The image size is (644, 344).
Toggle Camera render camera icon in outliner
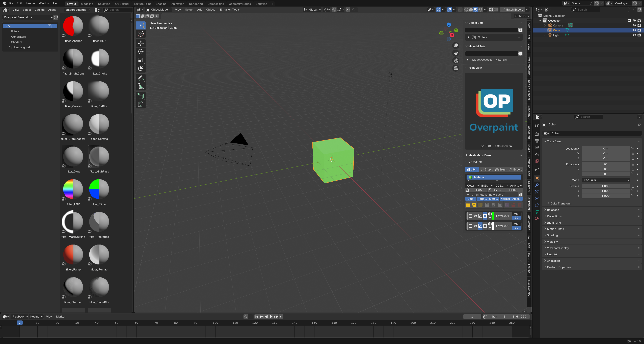639,25
